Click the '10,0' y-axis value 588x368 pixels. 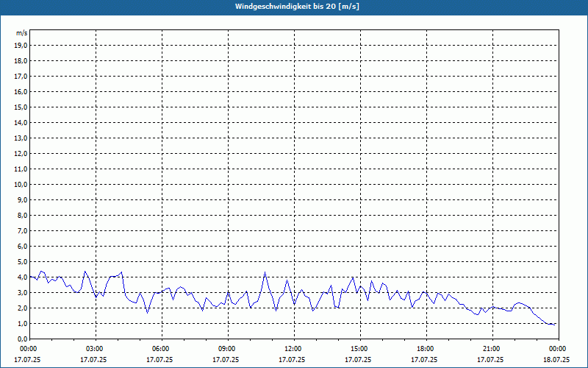[21, 185]
